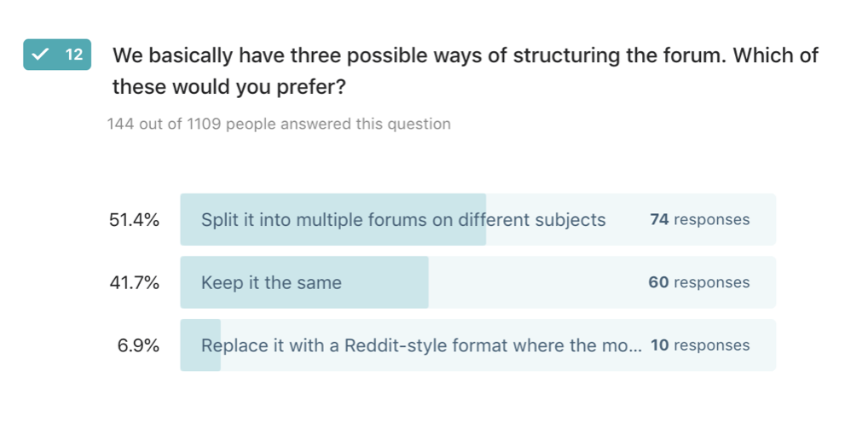Click the small filled portion of the 6.9% bar
Screen dimensions: 868x423
[x=200, y=345]
